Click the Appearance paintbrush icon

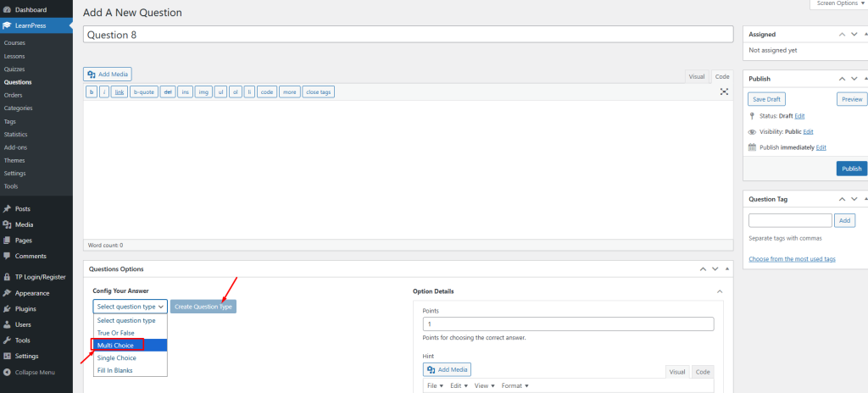pos(7,293)
